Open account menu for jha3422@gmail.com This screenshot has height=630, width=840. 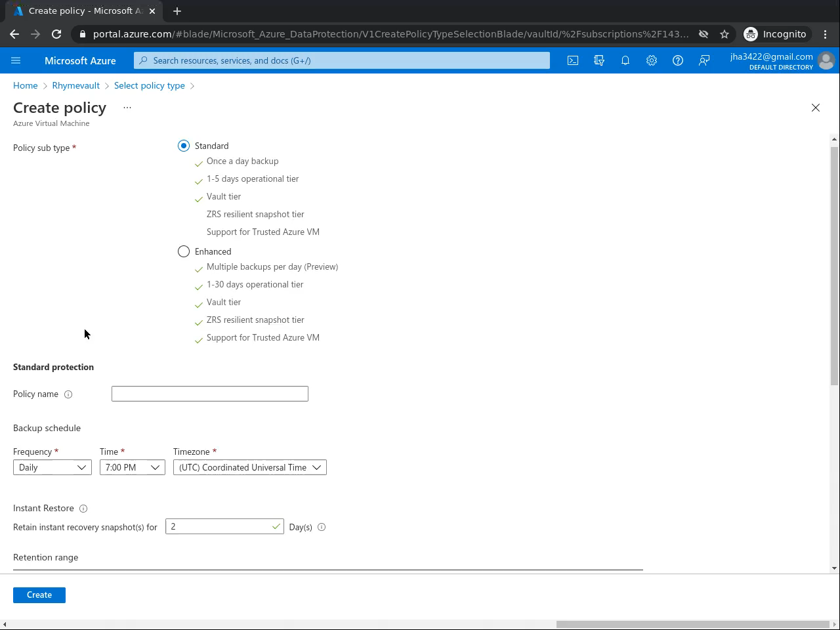[x=772, y=60]
